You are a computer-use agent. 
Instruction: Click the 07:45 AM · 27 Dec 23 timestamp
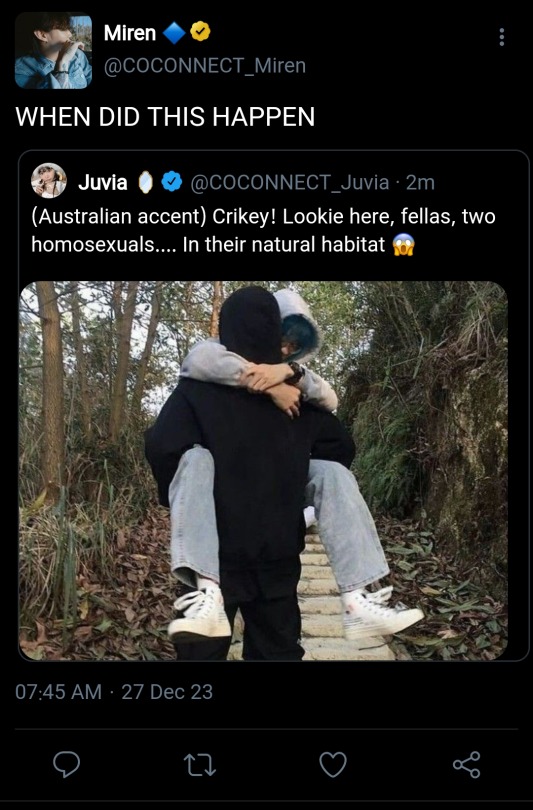[x=114, y=692]
